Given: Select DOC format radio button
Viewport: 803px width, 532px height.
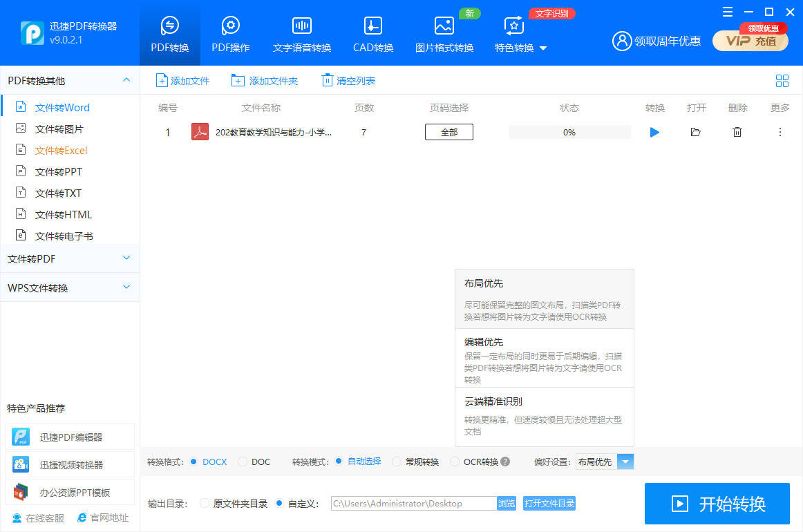Looking at the screenshot, I should point(243,462).
